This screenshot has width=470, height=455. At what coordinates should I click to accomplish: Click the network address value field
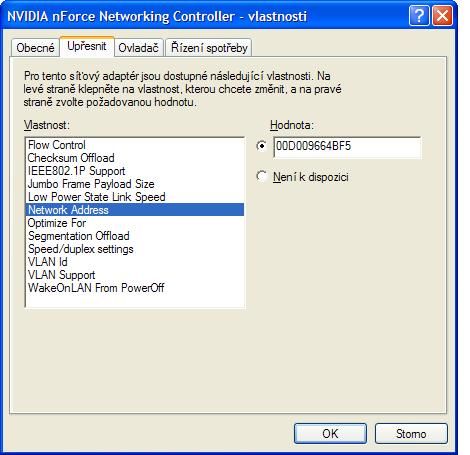347,147
